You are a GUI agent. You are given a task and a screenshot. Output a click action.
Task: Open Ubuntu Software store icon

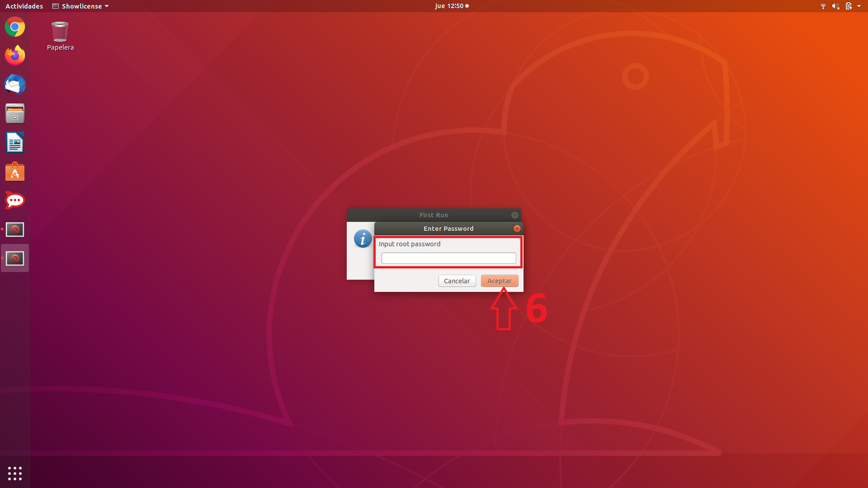pyautogui.click(x=15, y=172)
